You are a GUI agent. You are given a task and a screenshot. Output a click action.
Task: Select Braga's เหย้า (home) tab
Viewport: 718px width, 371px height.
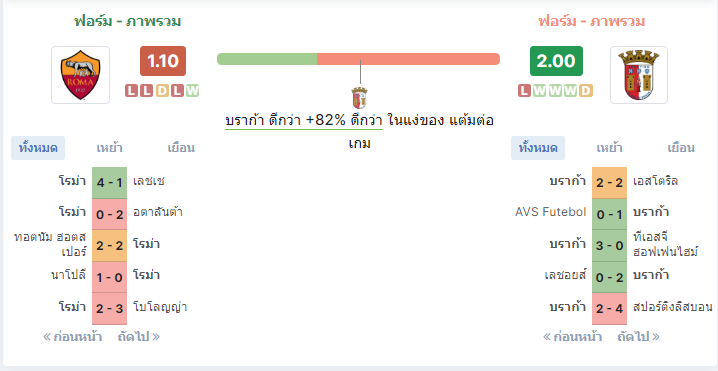609,148
